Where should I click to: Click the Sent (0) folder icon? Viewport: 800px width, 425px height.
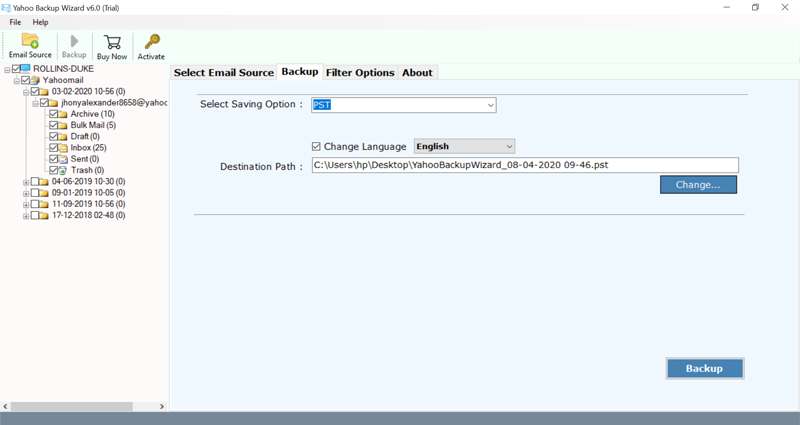click(x=63, y=159)
